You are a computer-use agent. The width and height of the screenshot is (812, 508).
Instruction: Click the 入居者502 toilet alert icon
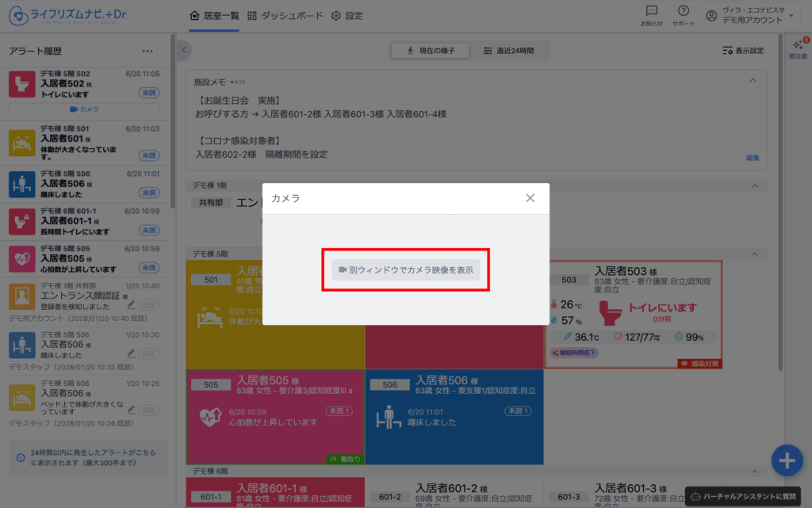click(x=21, y=84)
